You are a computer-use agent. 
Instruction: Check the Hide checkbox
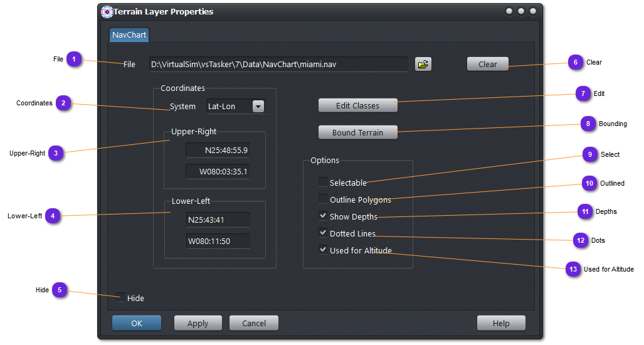click(x=120, y=298)
